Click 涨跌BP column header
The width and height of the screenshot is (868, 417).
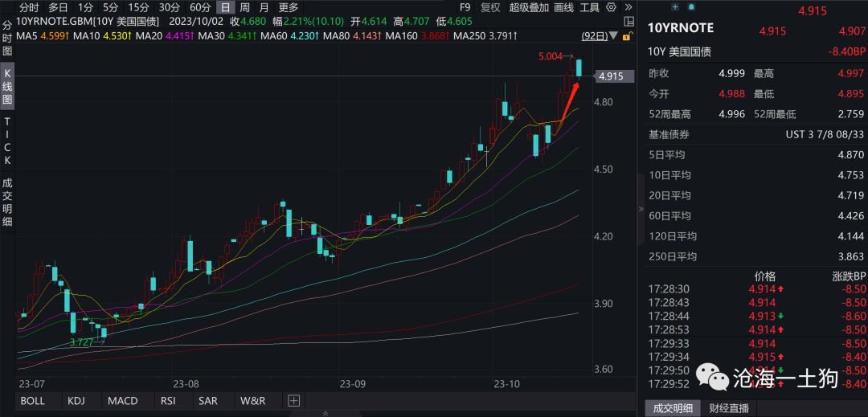(x=849, y=276)
